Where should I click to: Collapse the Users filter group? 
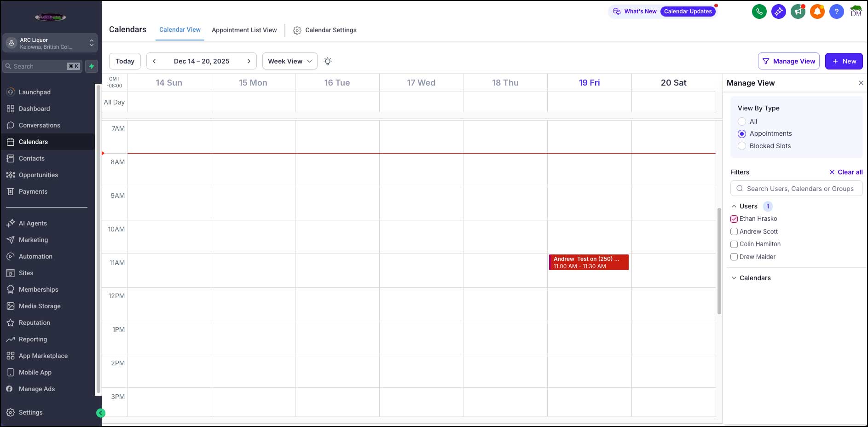coord(734,206)
